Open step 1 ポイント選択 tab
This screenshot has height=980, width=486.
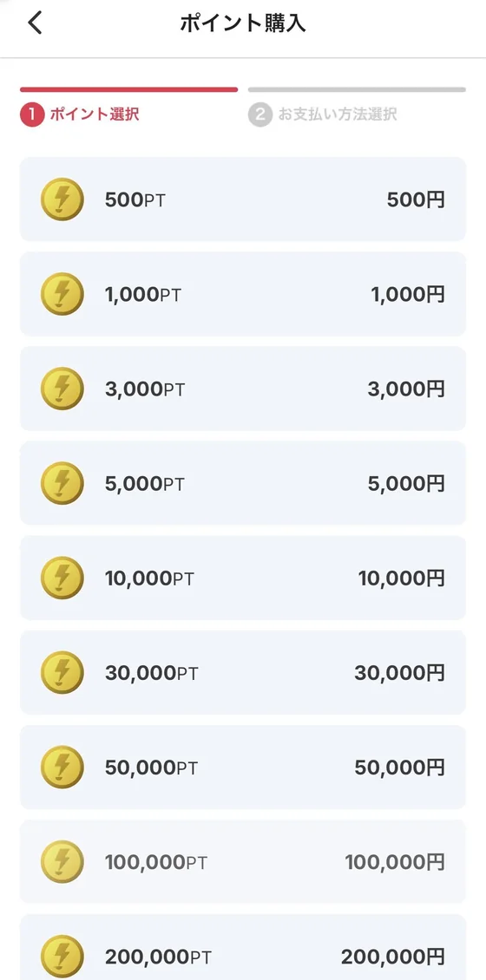[80, 115]
